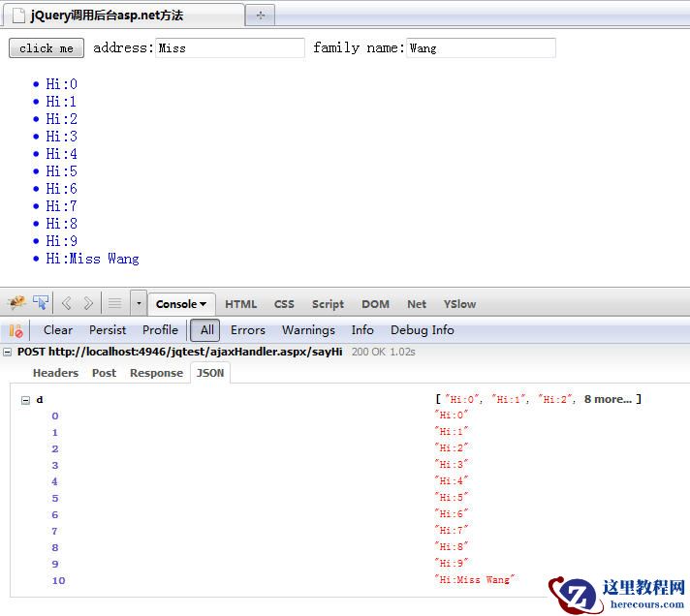This screenshot has width=690, height=616.
Task: Open the YSlow panel
Action: (x=459, y=304)
